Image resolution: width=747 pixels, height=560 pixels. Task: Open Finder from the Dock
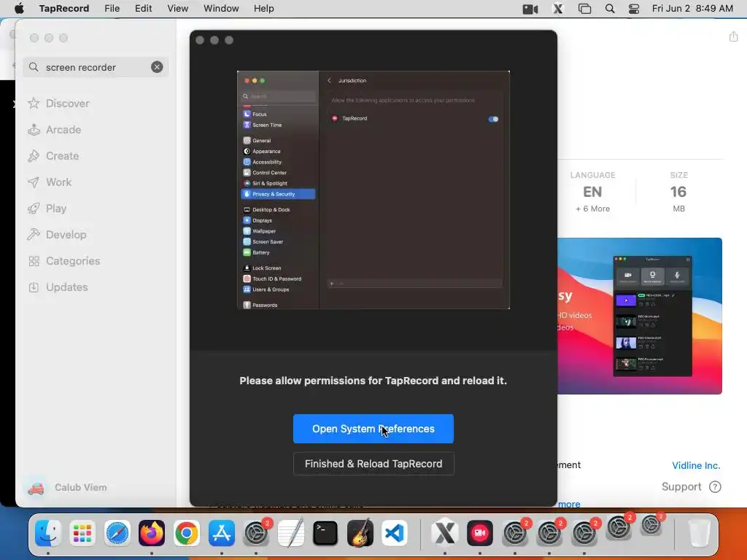tap(48, 533)
